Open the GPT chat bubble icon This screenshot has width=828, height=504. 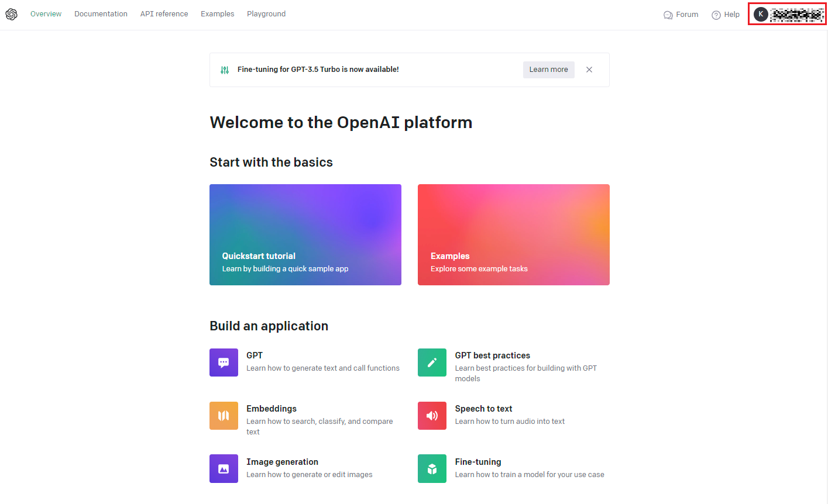tap(224, 363)
